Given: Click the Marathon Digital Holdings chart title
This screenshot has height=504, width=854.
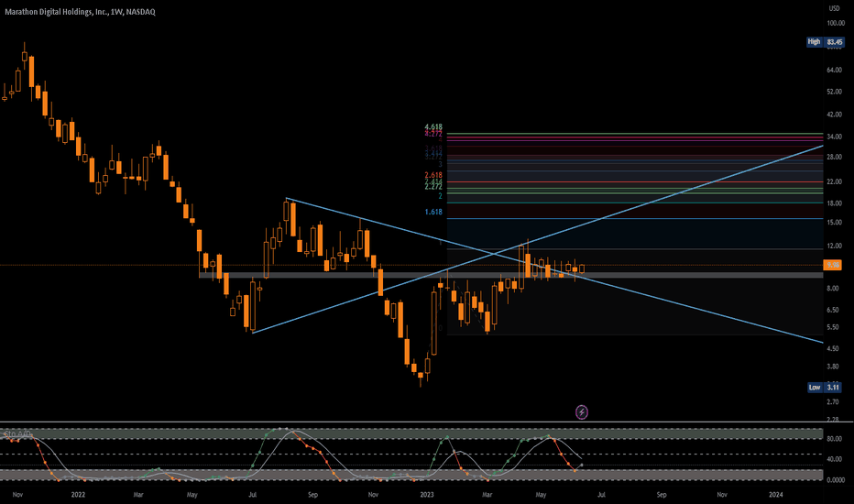Looking at the screenshot, I should point(80,11).
